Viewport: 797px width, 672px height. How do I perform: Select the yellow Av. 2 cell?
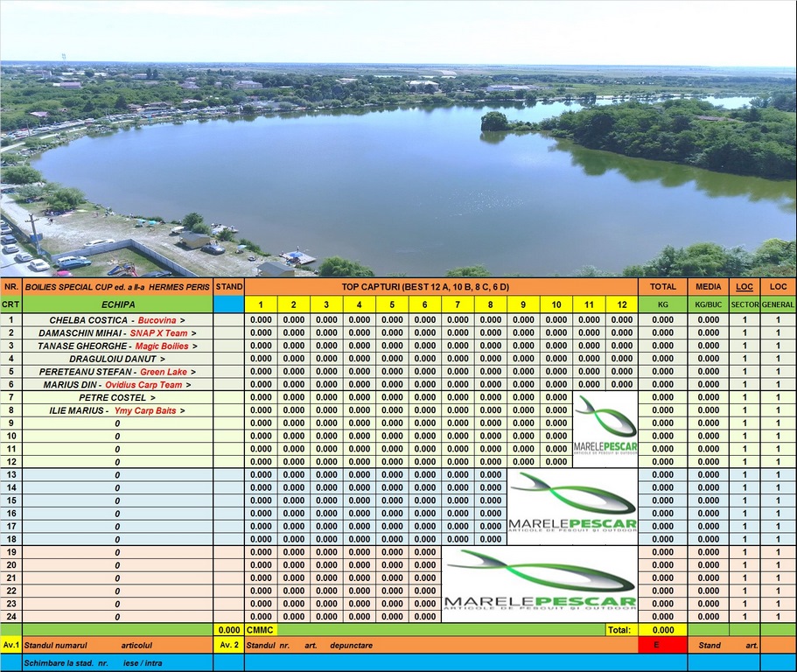click(228, 645)
